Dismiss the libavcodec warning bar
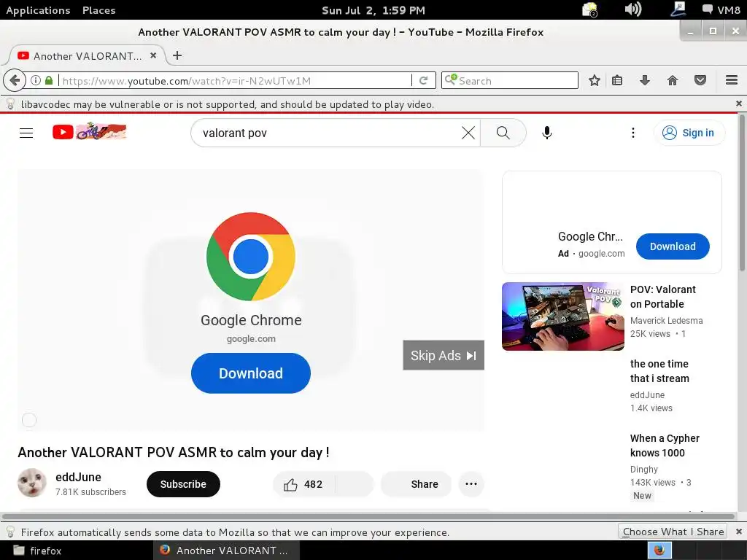Screen dimensions: 747x560 click(738, 104)
